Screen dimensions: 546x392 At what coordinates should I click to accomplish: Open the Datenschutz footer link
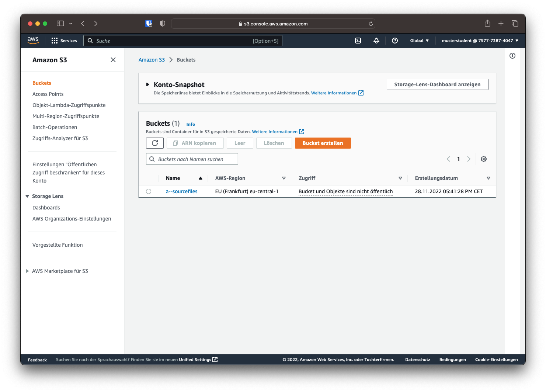(x=418, y=360)
